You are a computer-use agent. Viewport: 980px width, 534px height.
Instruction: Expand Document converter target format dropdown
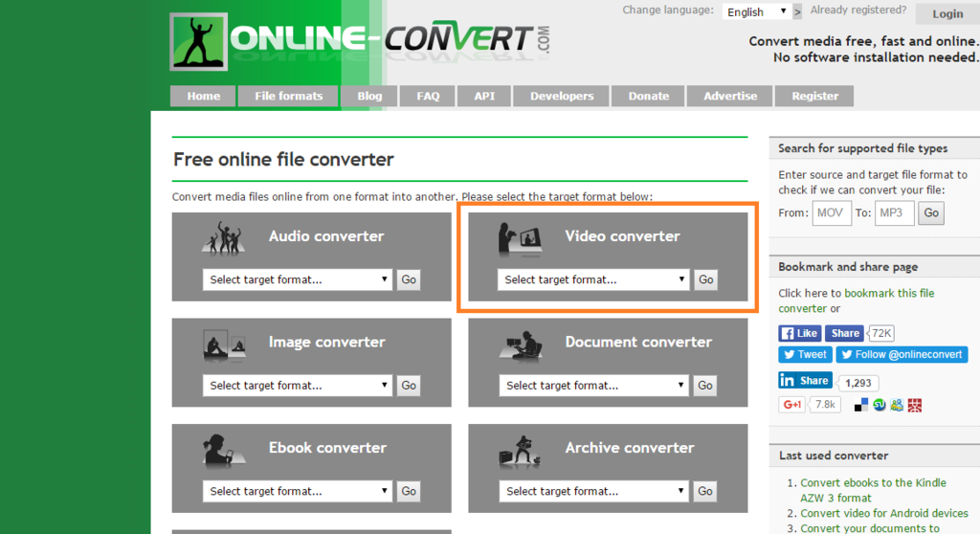pos(593,385)
